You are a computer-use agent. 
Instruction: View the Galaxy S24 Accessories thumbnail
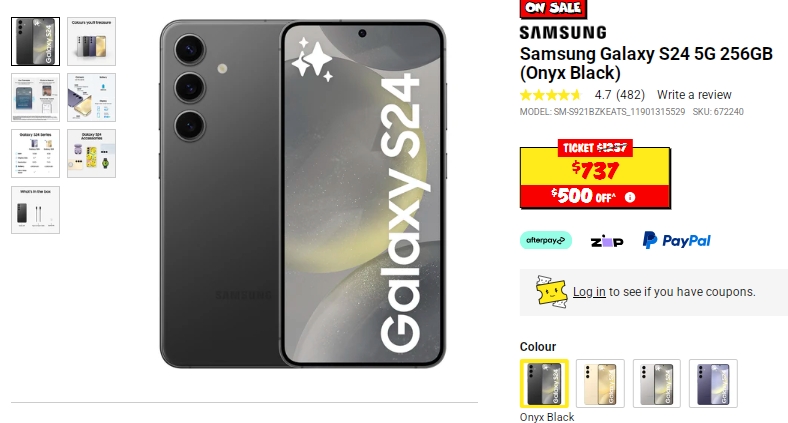tap(91, 153)
